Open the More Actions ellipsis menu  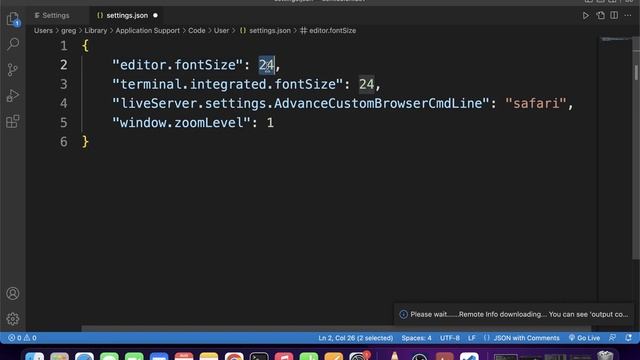(628, 16)
